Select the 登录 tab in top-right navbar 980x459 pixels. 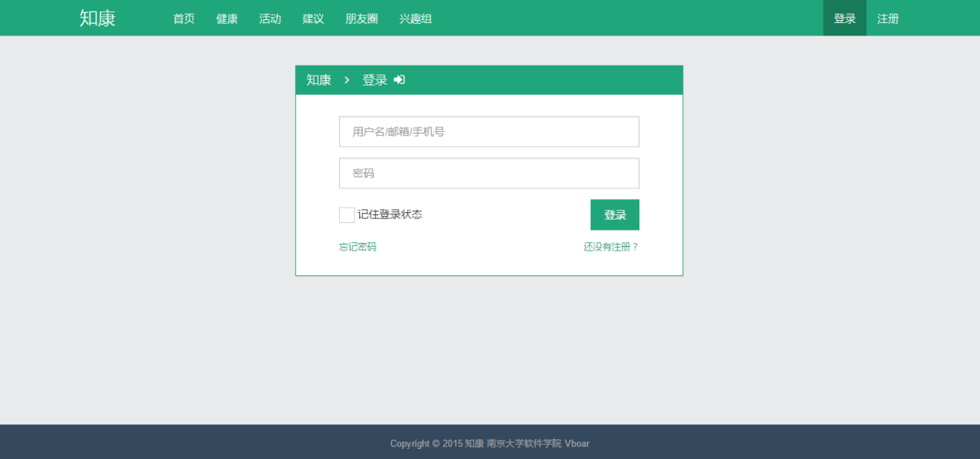pyautogui.click(x=845, y=19)
